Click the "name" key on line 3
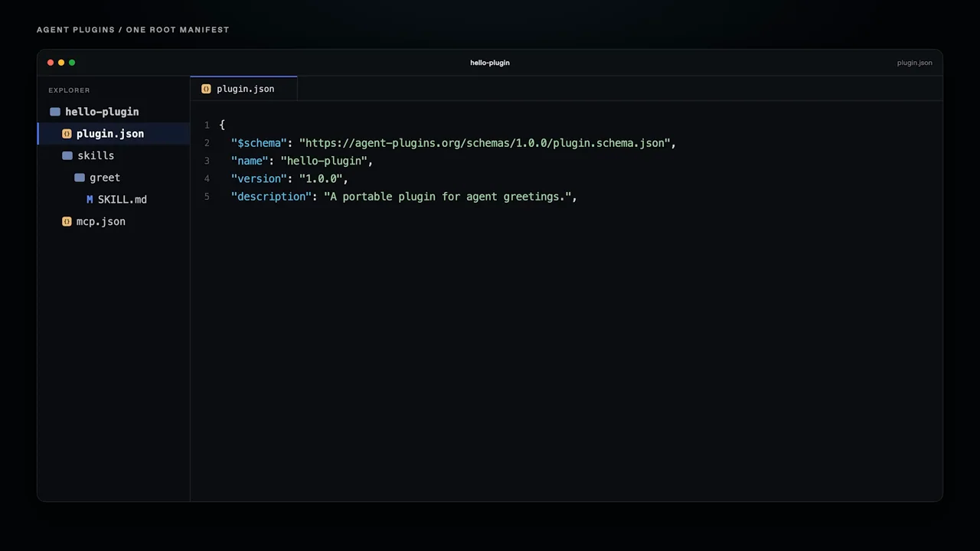980x551 pixels. pyautogui.click(x=250, y=161)
